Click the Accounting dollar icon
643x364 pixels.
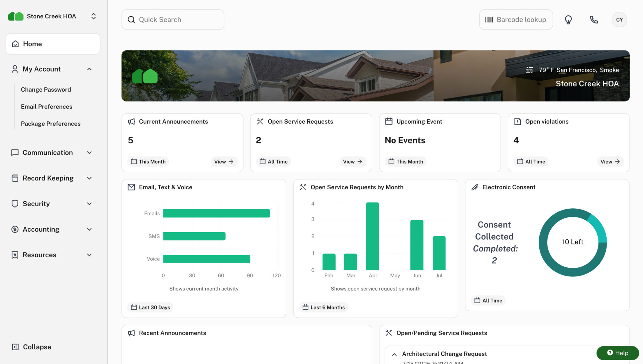(x=14, y=229)
